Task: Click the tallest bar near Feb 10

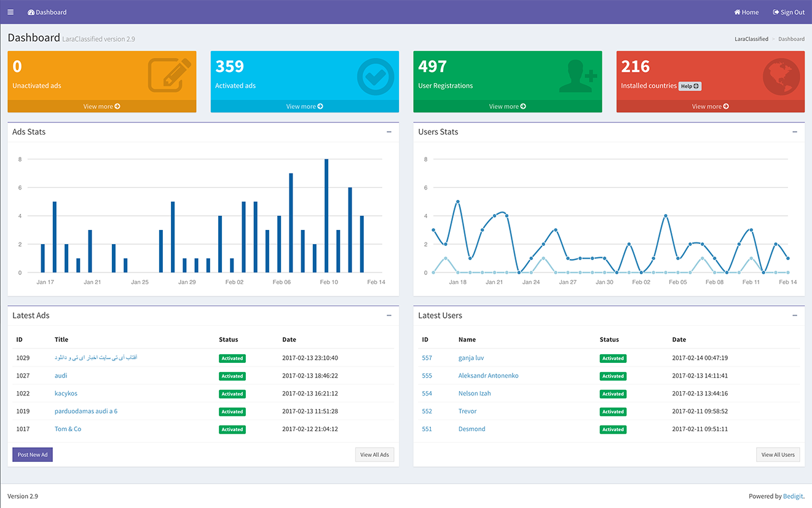Action: [x=326, y=216]
